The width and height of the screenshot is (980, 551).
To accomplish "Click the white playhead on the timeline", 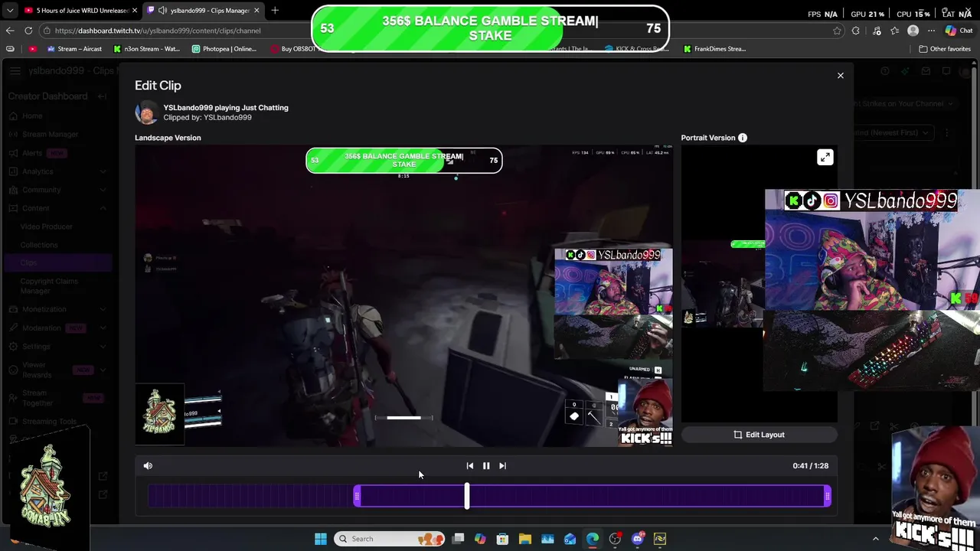I will (x=467, y=496).
